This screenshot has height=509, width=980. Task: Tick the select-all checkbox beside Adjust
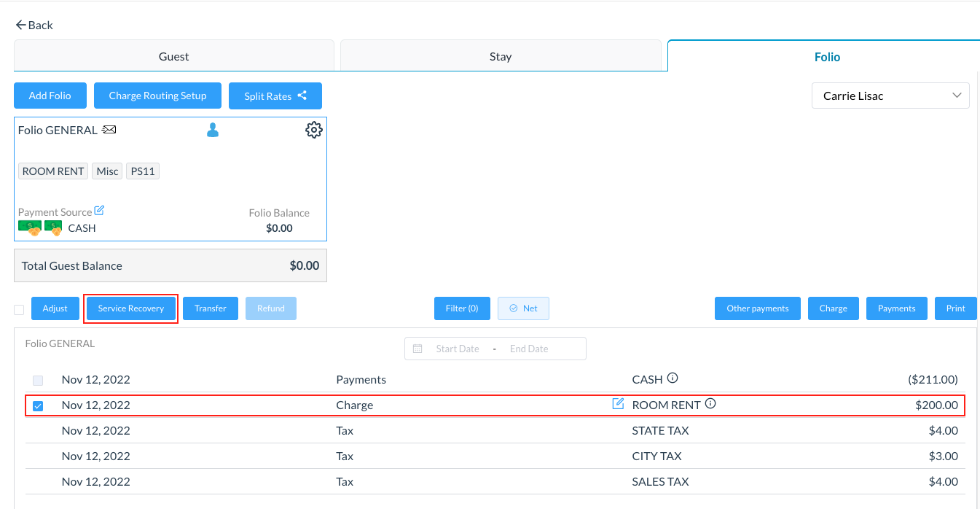coord(19,309)
